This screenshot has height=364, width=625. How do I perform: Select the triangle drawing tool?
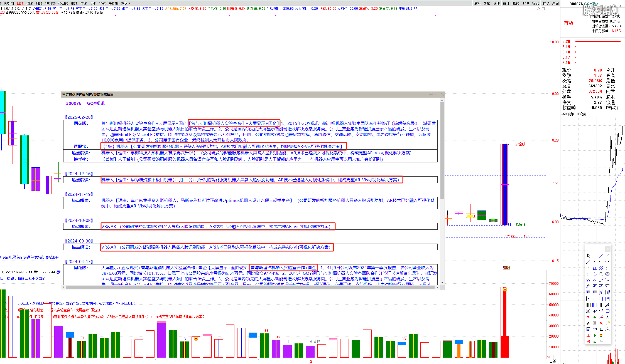pos(601,311)
